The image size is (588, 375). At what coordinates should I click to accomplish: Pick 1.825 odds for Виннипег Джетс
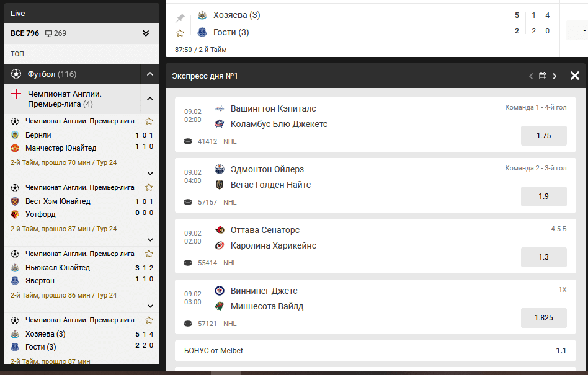(x=544, y=318)
